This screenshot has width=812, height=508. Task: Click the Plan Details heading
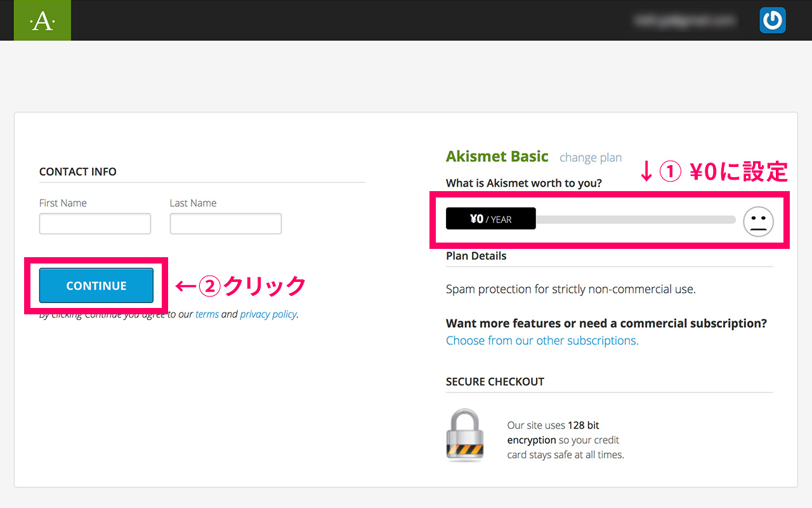tap(476, 256)
